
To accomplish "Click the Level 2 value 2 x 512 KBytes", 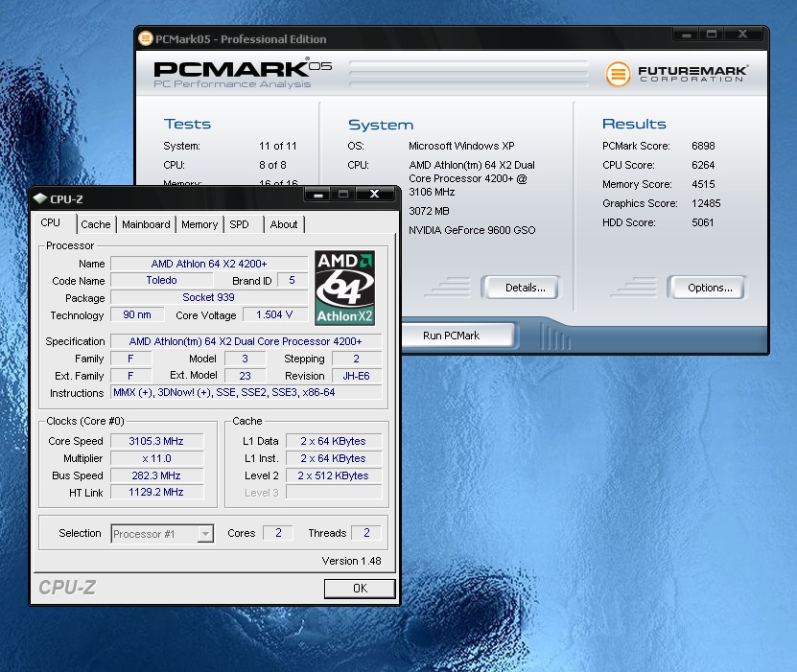I will pyautogui.click(x=334, y=475).
